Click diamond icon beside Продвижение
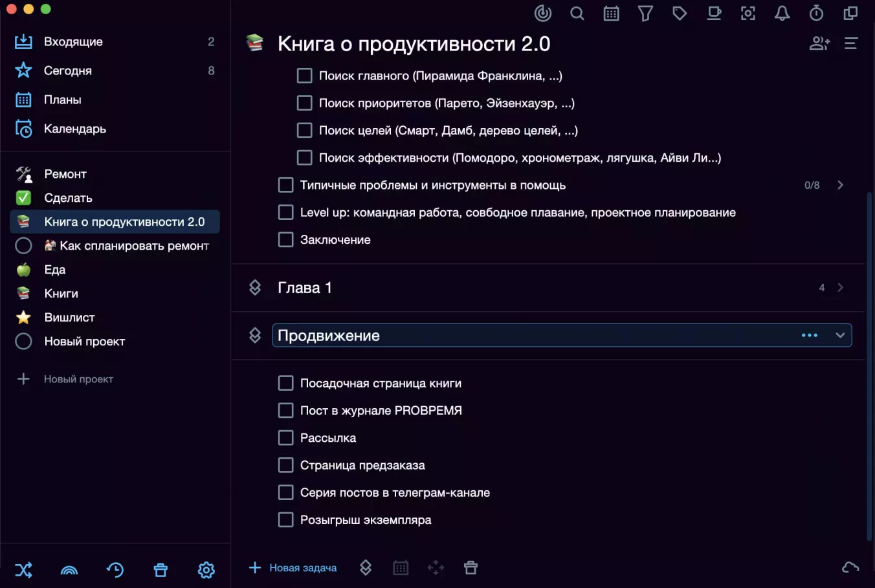 tap(255, 335)
